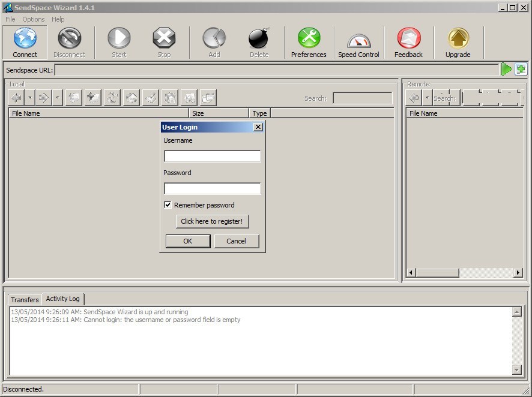Click the Local Type column header
Image resolution: width=532 pixels, height=397 pixels.
(259, 113)
